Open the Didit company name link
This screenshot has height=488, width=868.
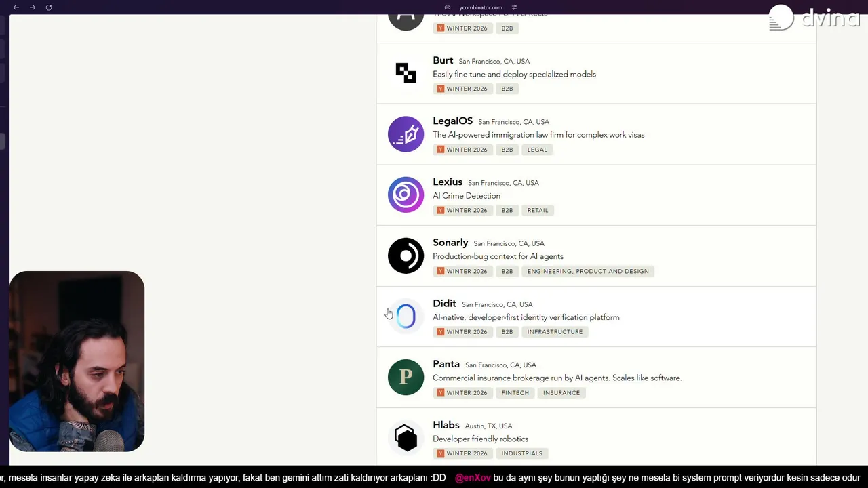coord(444,303)
